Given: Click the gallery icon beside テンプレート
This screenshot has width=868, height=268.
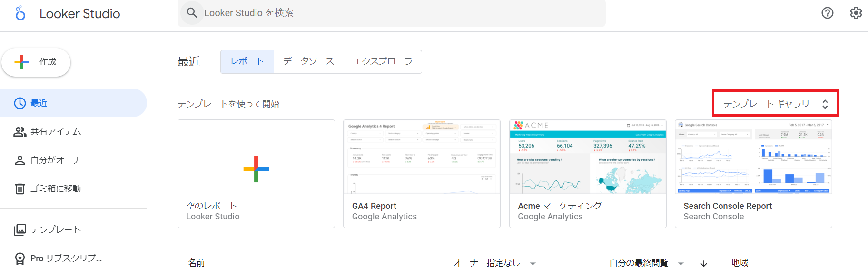Looking at the screenshot, I should pyautogui.click(x=20, y=230).
